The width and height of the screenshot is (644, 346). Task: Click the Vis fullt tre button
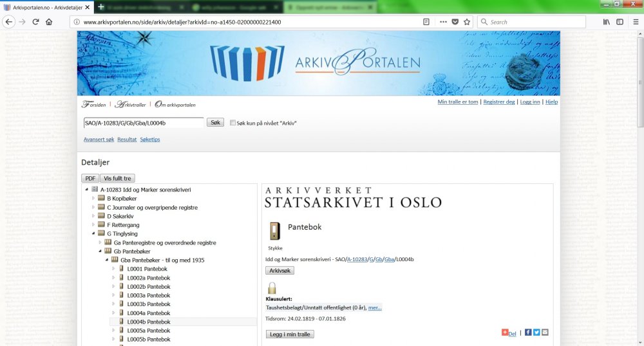117,178
